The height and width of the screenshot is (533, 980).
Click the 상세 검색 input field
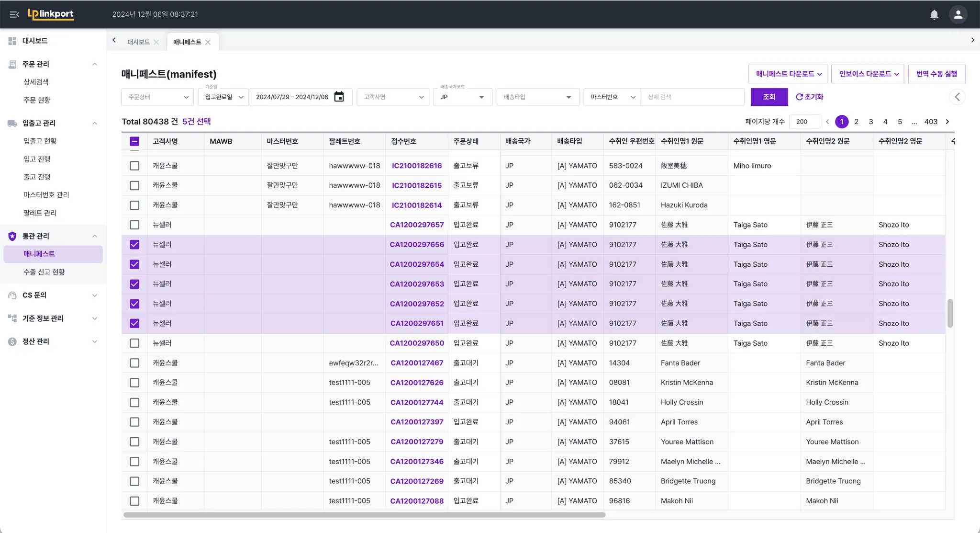(x=692, y=97)
